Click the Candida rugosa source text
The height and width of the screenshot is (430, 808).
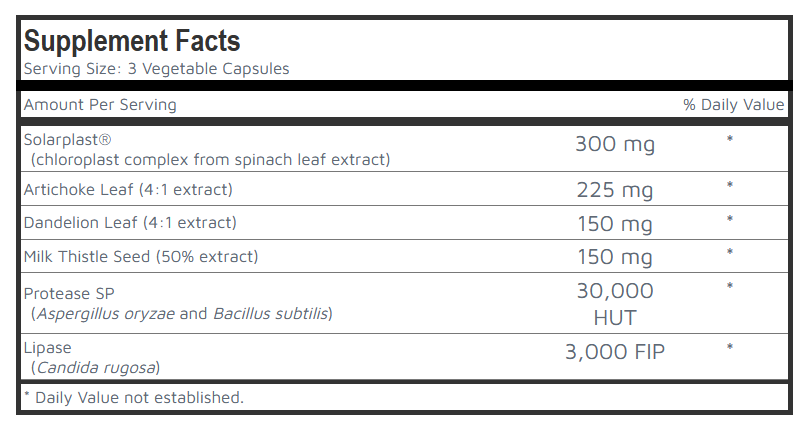(96, 367)
